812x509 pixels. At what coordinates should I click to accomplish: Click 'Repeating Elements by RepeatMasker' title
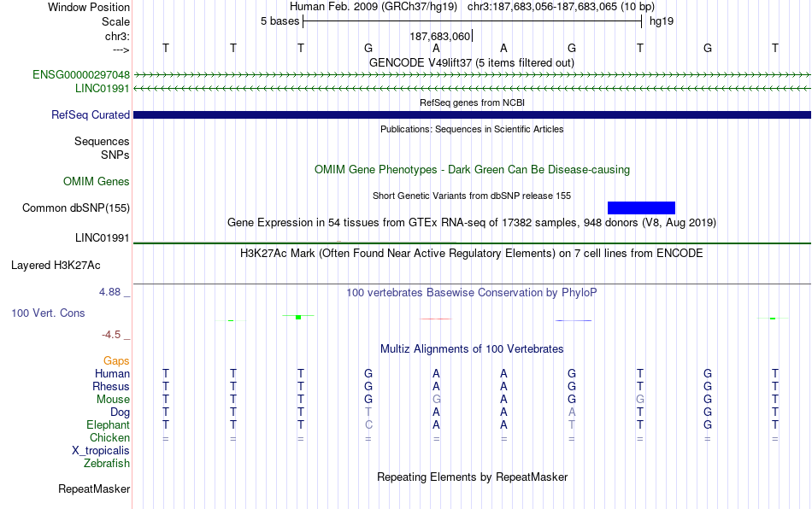pos(472,477)
